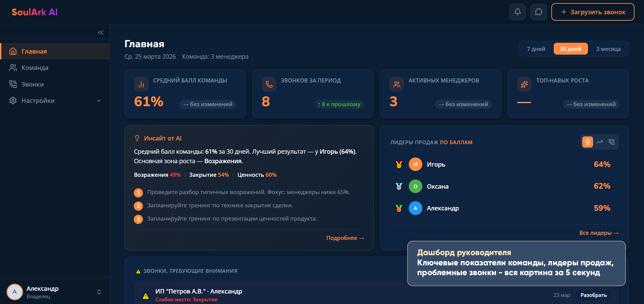Click без изменений badge in Топ-навык роста card

(x=591, y=104)
